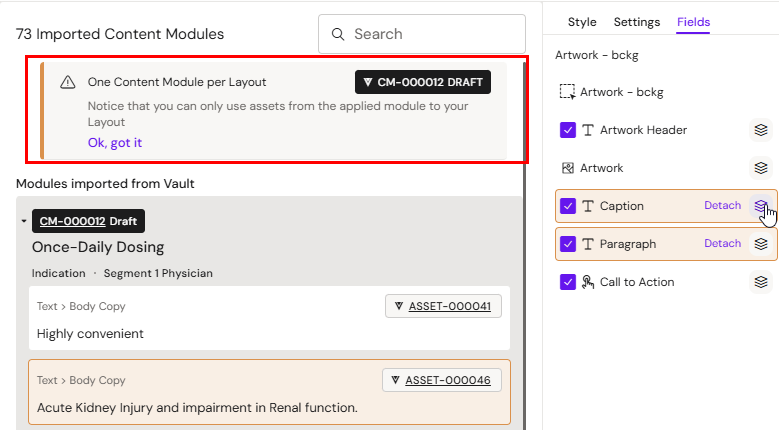The width and height of the screenshot is (779, 430).
Task: Click the layers icon beside Artwork Header
Action: (x=761, y=130)
